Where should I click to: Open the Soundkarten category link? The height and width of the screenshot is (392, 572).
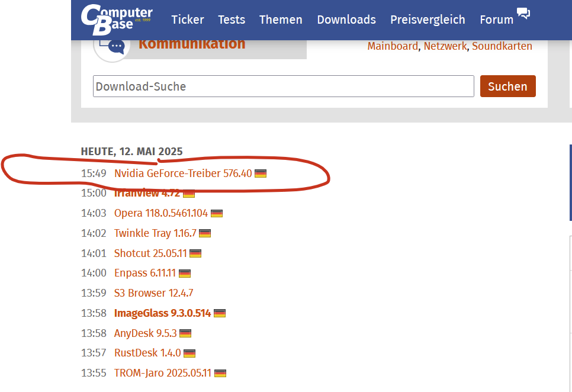tap(502, 46)
